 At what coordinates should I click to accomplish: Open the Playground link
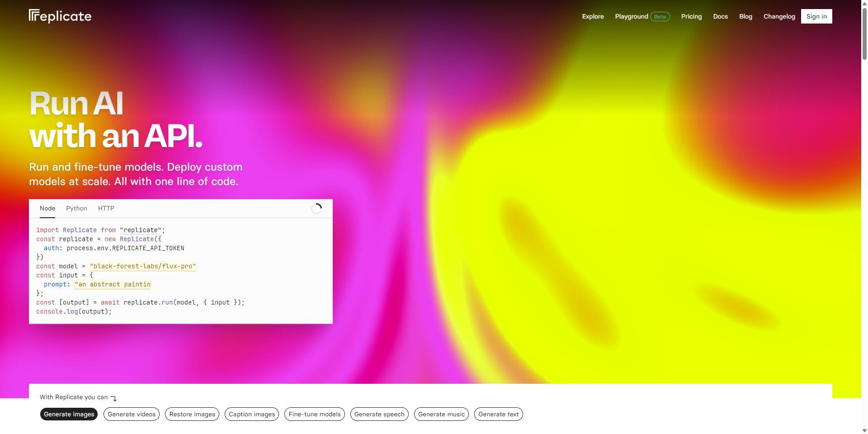tap(631, 17)
